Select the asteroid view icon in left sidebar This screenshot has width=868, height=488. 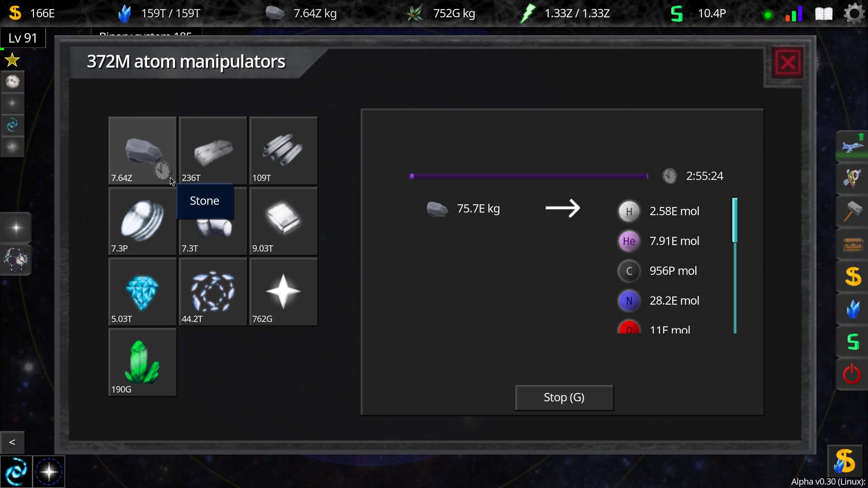13,82
